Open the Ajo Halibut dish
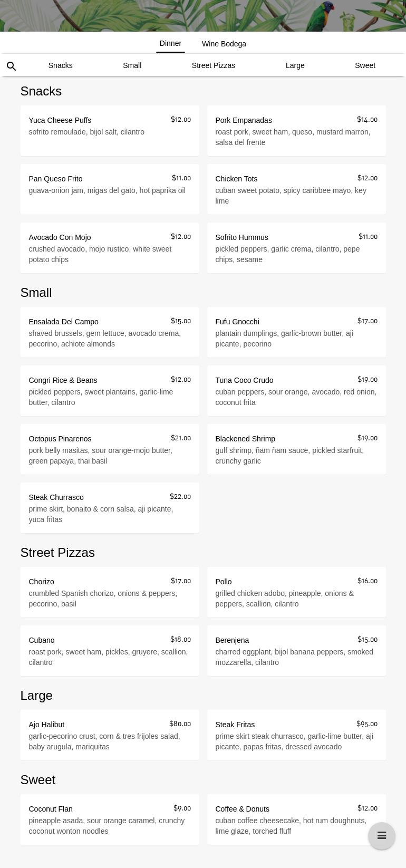The width and height of the screenshot is (406, 868). coord(110,735)
